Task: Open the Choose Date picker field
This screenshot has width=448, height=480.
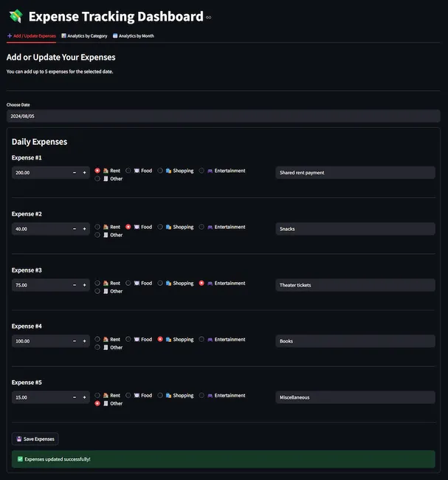Action: coord(223,116)
